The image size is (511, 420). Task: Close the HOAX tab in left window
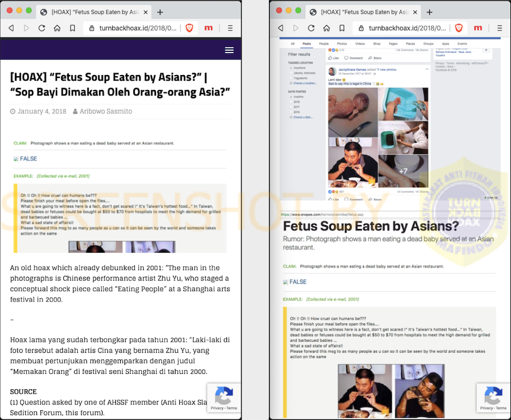(x=145, y=12)
